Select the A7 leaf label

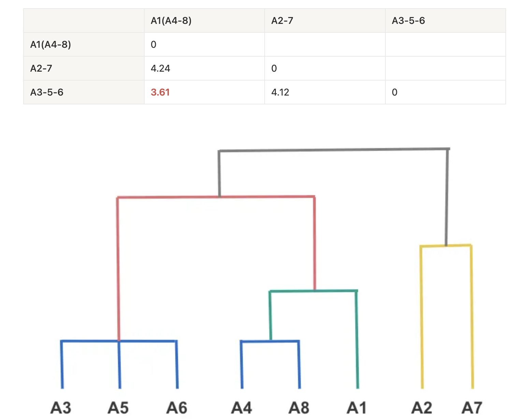tap(472, 408)
